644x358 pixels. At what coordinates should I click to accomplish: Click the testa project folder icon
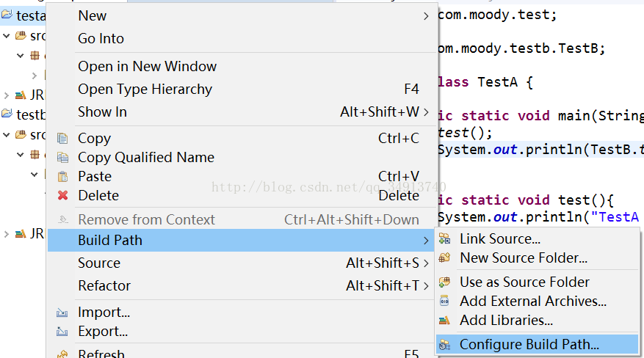(x=7, y=15)
